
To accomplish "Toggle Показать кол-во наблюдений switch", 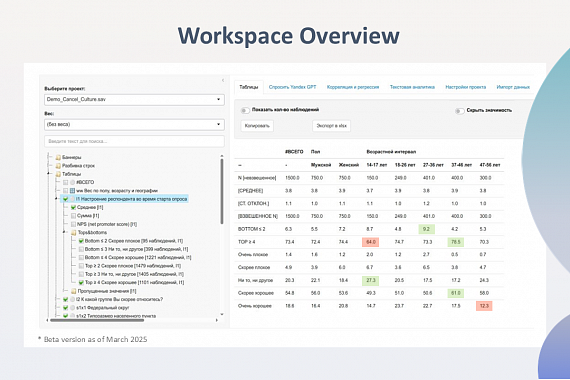I will coord(245,110).
